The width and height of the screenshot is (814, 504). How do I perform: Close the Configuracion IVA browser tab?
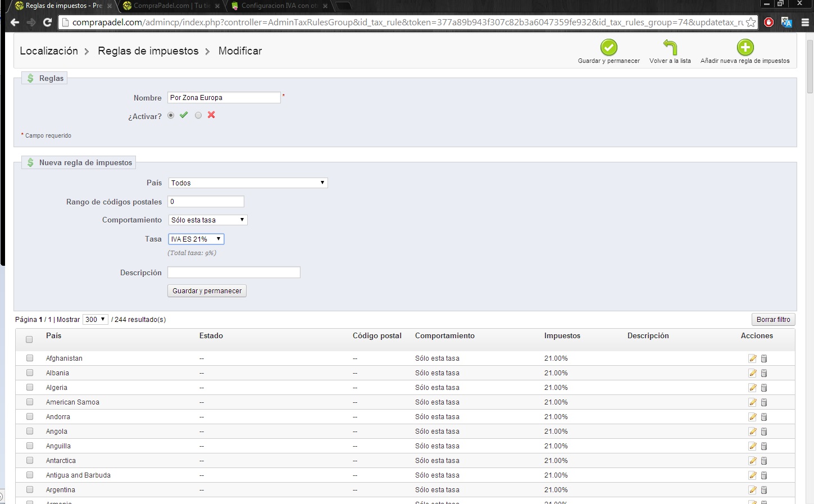click(x=325, y=6)
